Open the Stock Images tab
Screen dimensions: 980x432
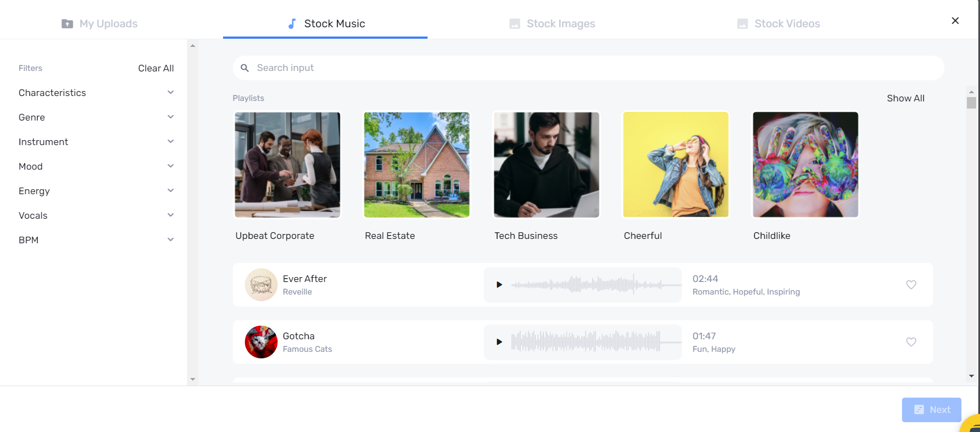(x=552, y=23)
